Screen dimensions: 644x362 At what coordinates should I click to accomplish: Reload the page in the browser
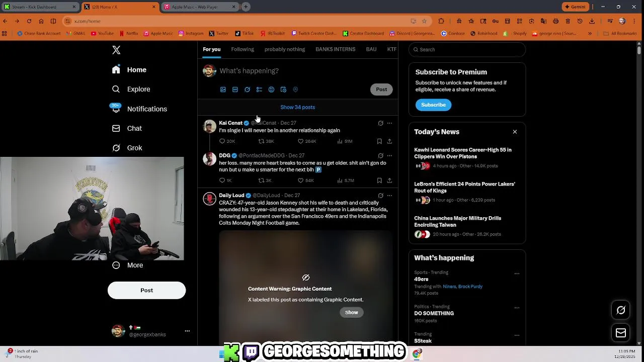tap(29, 21)
